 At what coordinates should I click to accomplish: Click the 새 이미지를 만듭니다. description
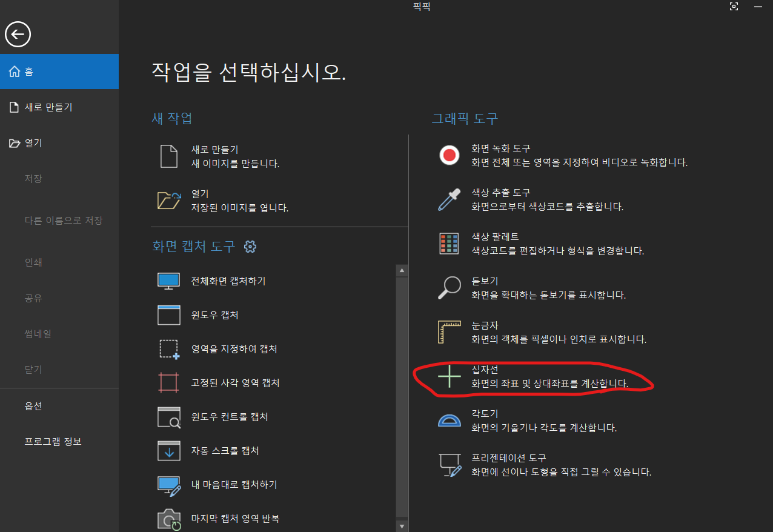[x=235, y=164]
